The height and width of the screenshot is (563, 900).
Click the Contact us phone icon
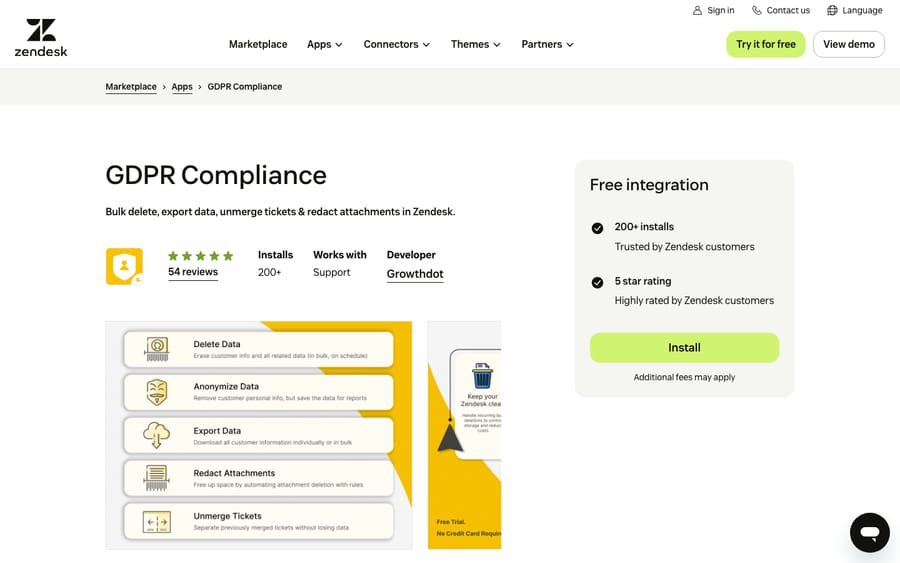click(757, 10)
